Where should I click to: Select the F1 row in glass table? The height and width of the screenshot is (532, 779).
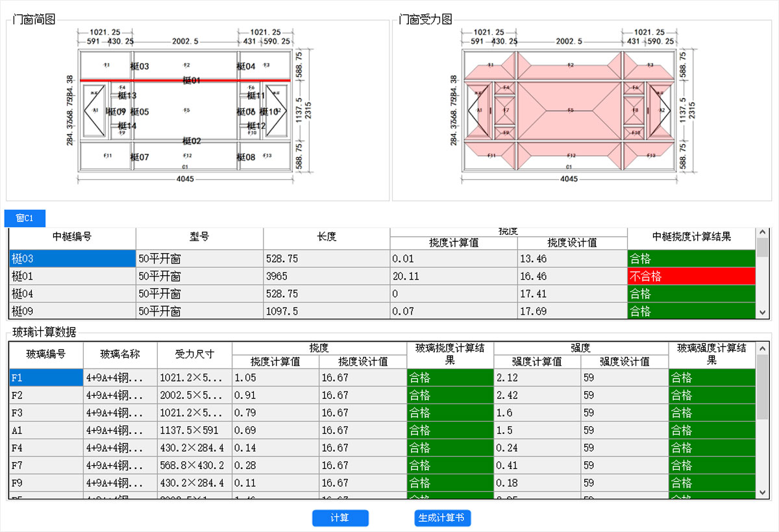(x=46, y=378)
